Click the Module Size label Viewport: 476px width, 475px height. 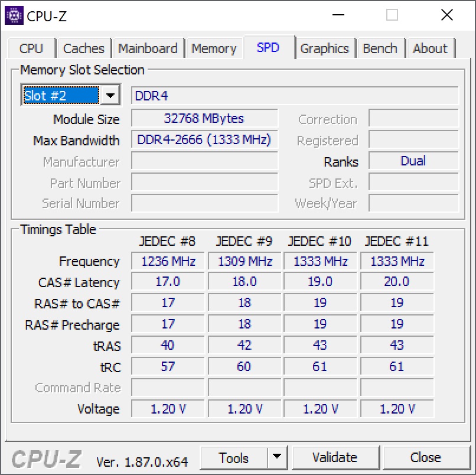tap(86, 119)
